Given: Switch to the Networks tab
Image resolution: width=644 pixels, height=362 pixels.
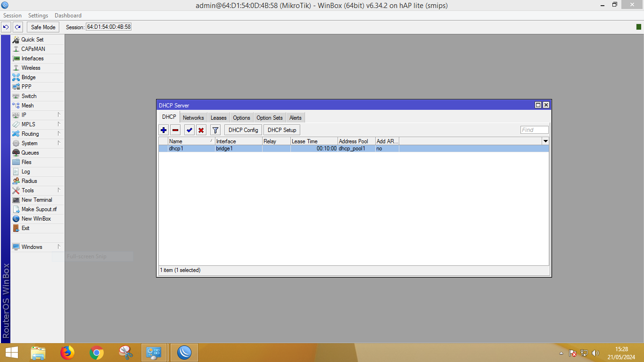Looking at the screenshot, I should pos(193,118).
